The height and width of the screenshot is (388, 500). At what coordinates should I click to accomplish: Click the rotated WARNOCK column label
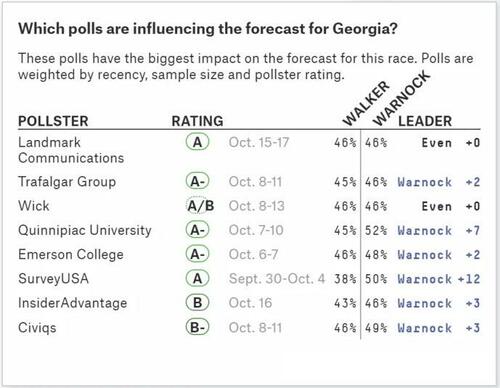[401, 98]
